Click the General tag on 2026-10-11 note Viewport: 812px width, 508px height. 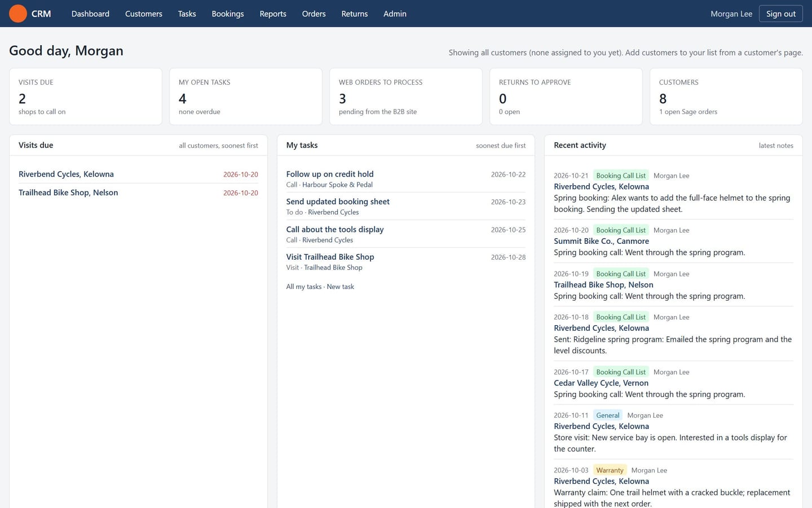pos(608,415)
